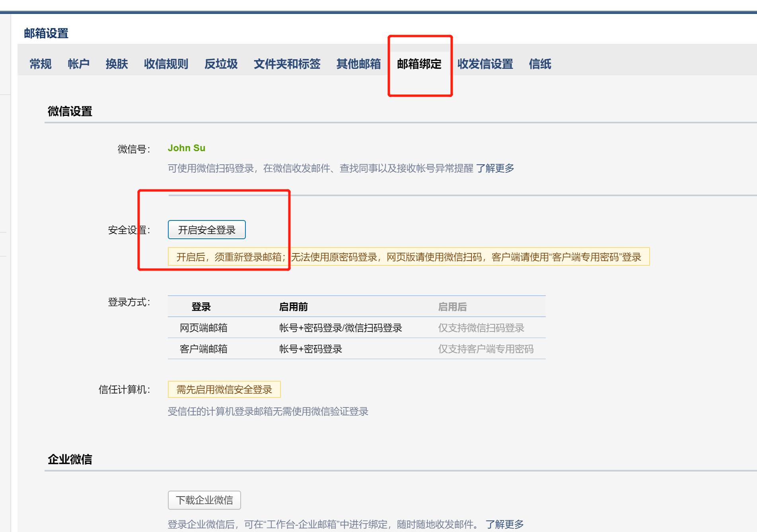The height and width of the screenshot is (532, 757).
Task: Go to the 收信规则 tab
Action: tap(166, 64)
